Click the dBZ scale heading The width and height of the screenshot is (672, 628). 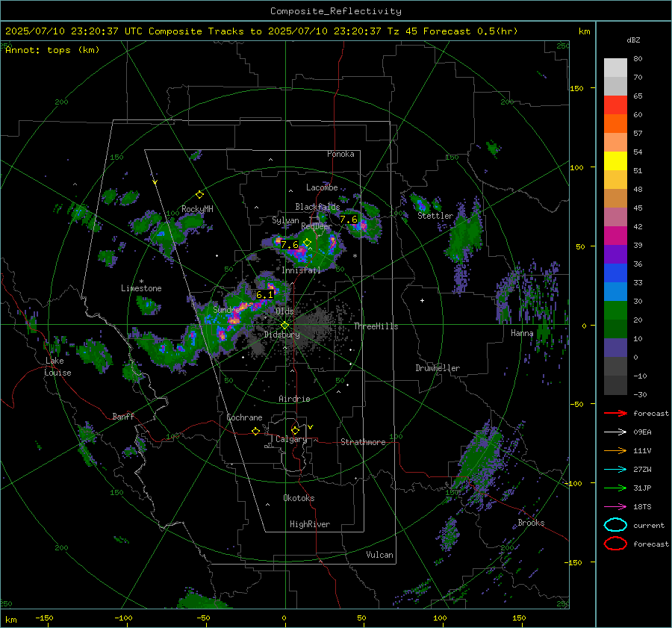(x=633, y=40)
